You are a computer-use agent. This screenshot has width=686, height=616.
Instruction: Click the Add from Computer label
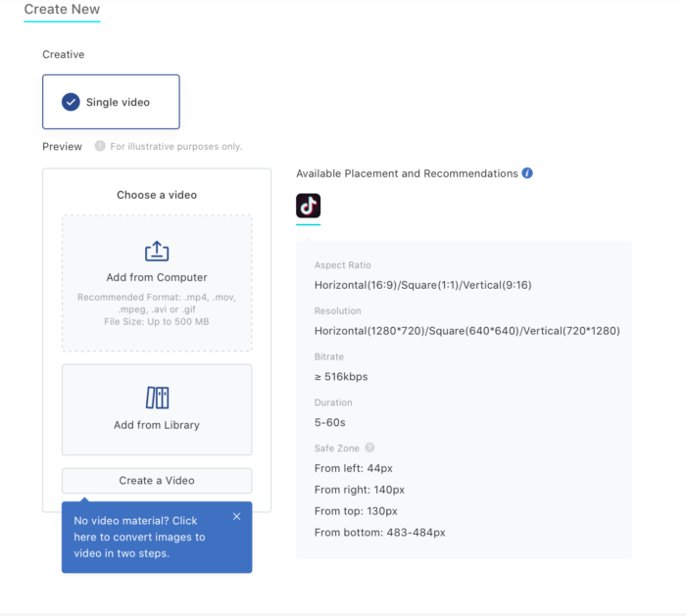click(157, 277)
